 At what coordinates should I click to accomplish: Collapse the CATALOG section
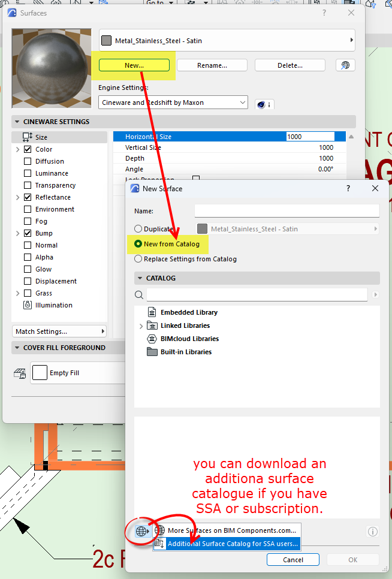coord(140,278)
